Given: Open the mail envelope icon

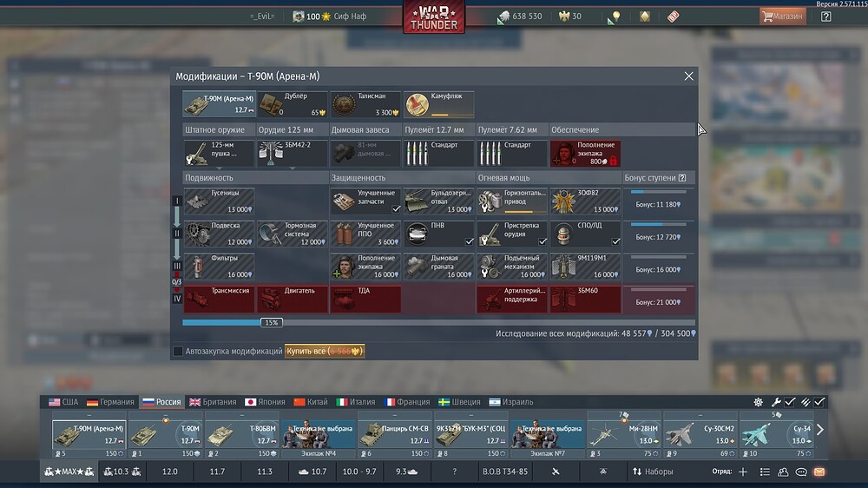Looking at the screenshot, I should tap(819, 472).
